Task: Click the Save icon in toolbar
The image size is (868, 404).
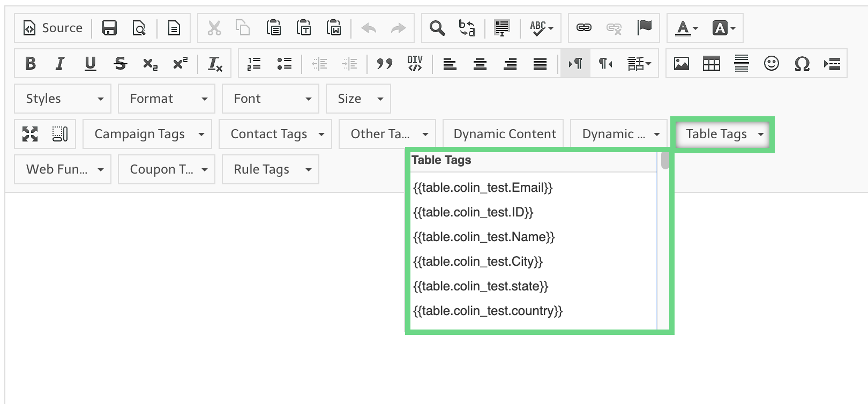Action: tap(109, 28)
